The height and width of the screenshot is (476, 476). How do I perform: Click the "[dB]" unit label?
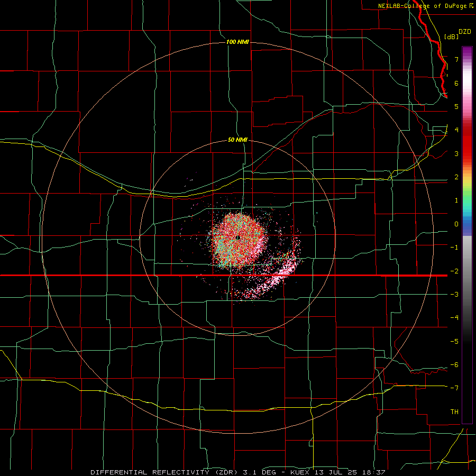point(452,36)
